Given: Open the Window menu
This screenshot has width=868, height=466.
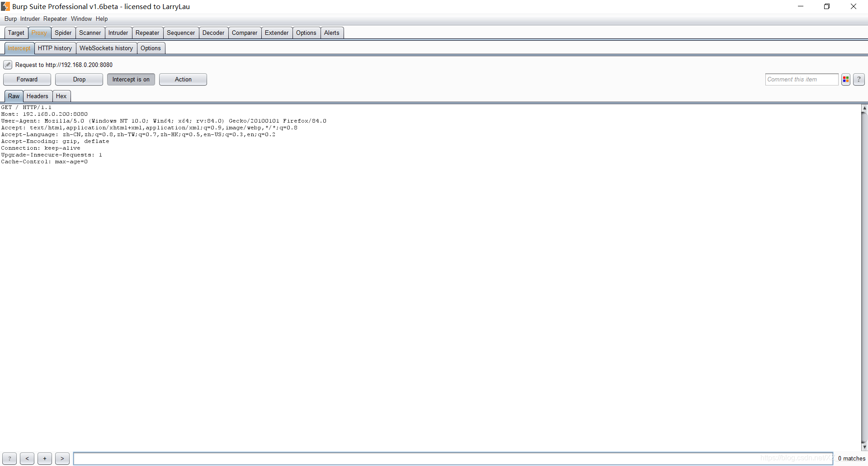Looking at the screenshot, I should pos(81,19).
